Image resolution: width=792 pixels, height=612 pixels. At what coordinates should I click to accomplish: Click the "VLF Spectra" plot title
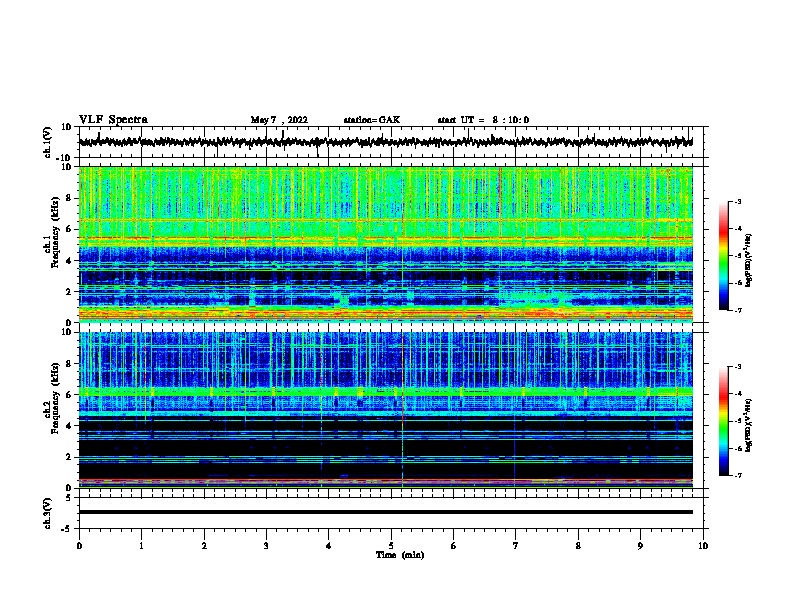pyautogui.click(x=113, y=120)
